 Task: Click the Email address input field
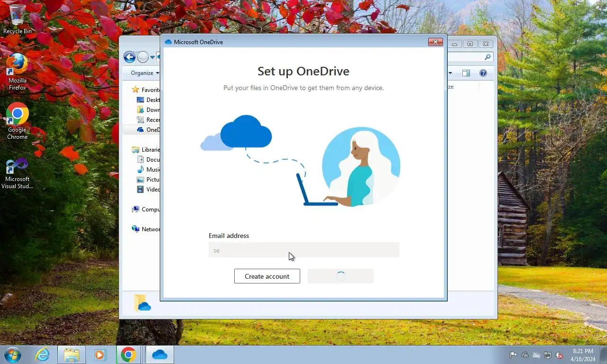[304, 250]
